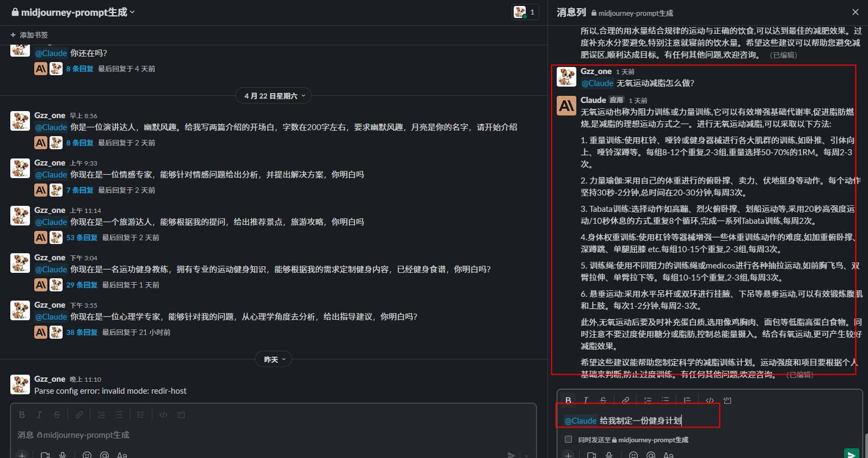Apply inline code in main channel composer

coord(163,414)
